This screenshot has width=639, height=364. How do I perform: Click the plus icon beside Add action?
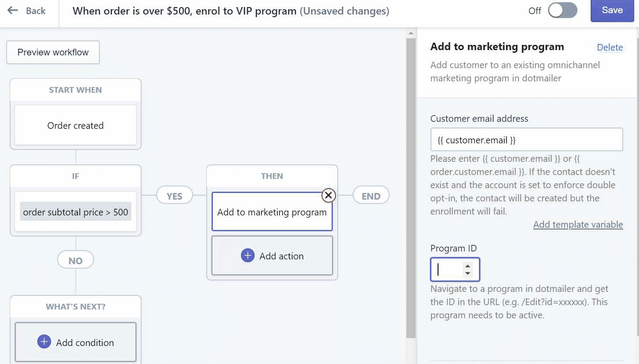click(248, 256)
